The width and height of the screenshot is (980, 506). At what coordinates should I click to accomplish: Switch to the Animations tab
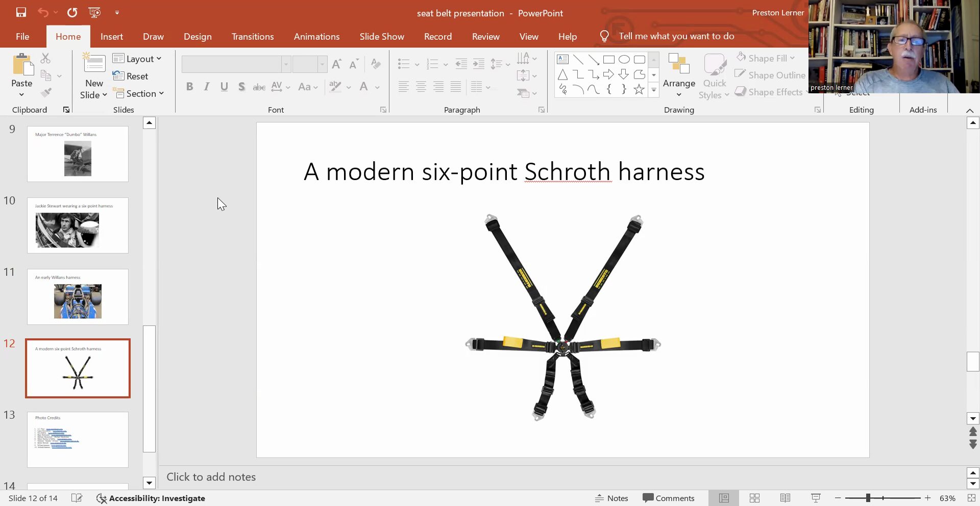pos(316,37)
